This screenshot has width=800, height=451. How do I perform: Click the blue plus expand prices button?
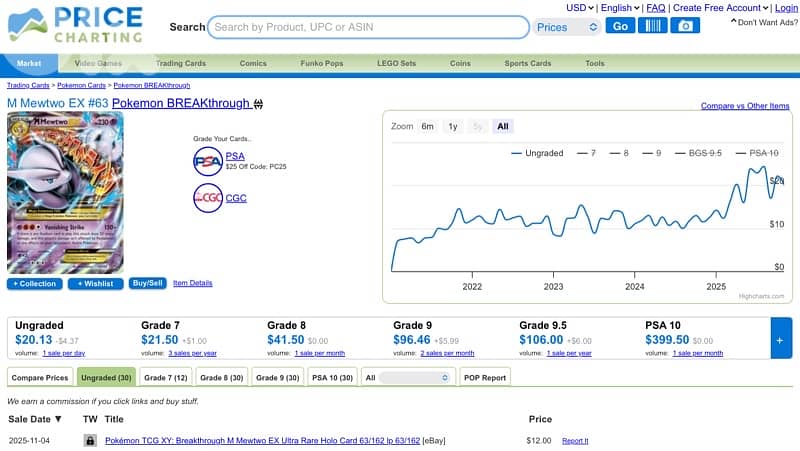[781, 340]
